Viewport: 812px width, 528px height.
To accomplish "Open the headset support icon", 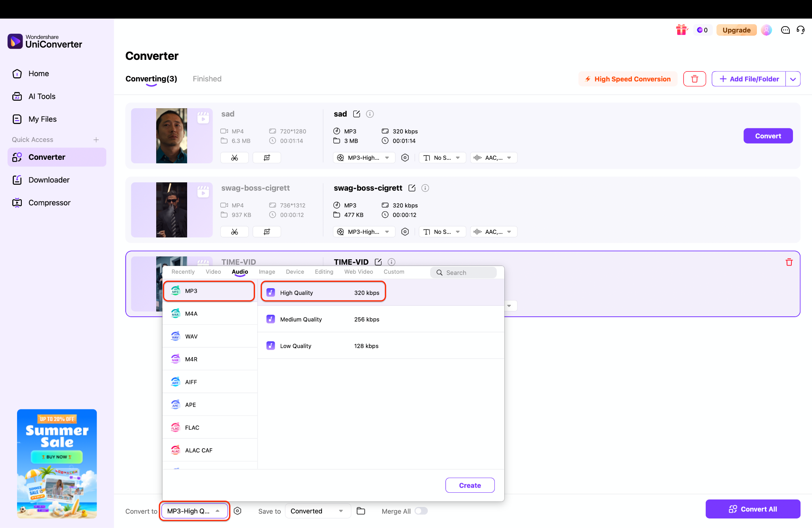I will click(801, 30).
